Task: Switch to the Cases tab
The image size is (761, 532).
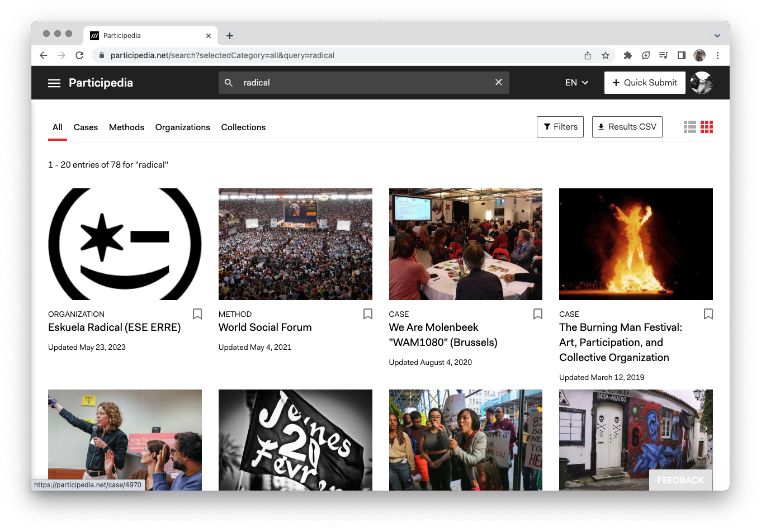Action: click(x=86, y=127)
